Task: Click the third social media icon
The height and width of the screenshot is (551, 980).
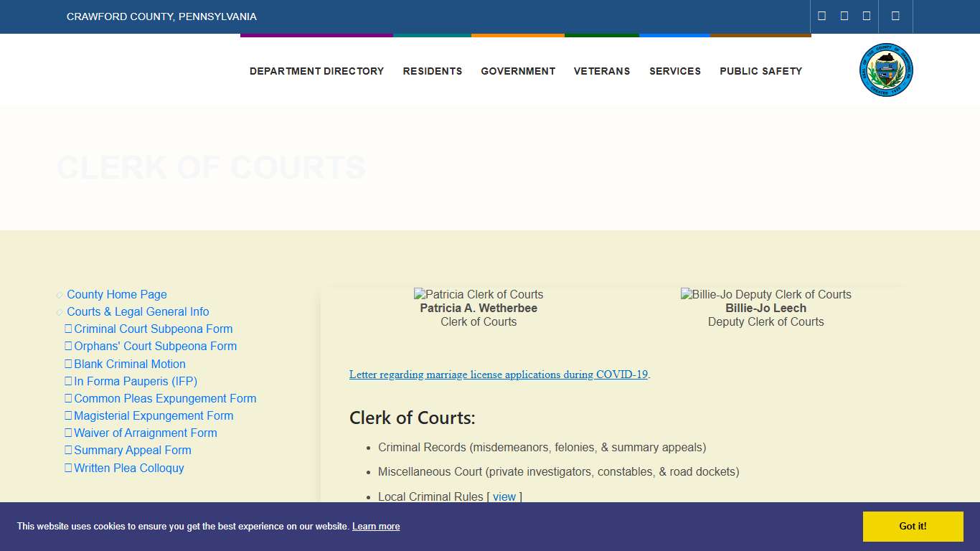Action: pyautogui.click(x=866, y=15)
